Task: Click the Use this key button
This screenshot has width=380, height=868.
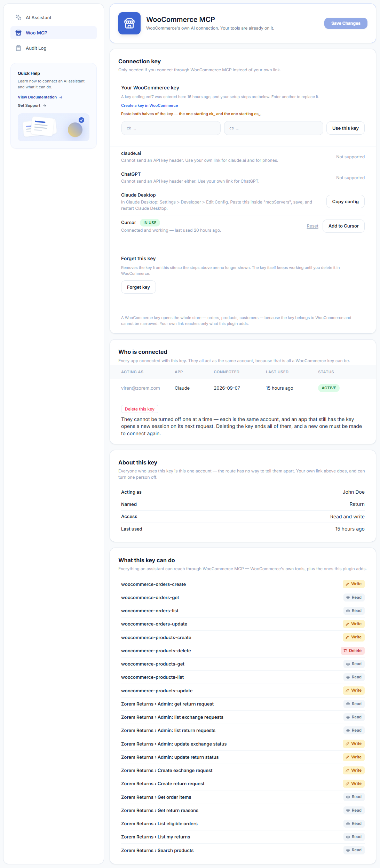Action: coord(345,128)
